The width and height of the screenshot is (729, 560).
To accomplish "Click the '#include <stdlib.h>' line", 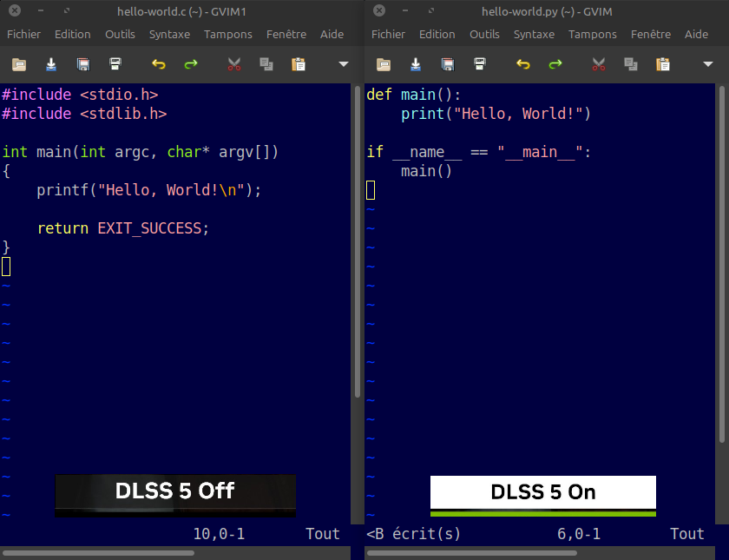I will (x=84, y=114).
